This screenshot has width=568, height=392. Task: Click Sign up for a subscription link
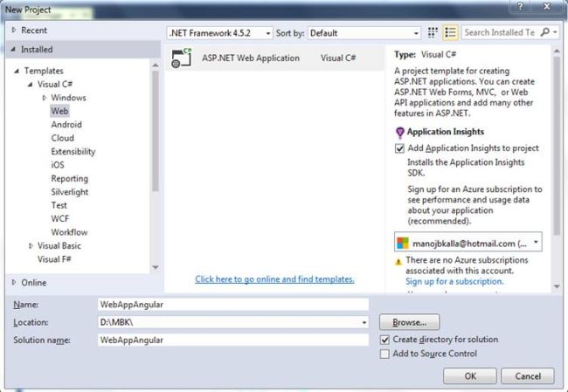(454, 281)
